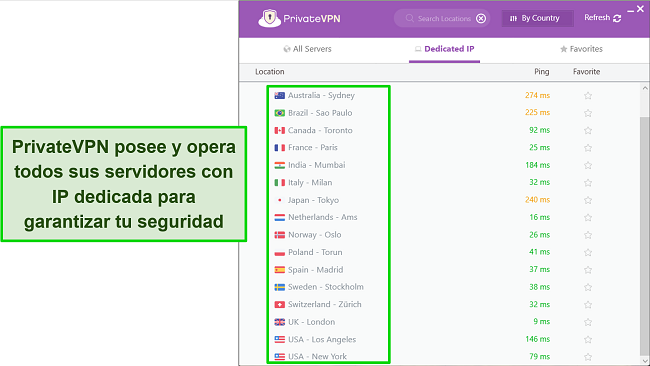Viewport: 650px width, 366px height.
Task: Click the scrollbar up arrow
Action: click(x=645, y=88)
